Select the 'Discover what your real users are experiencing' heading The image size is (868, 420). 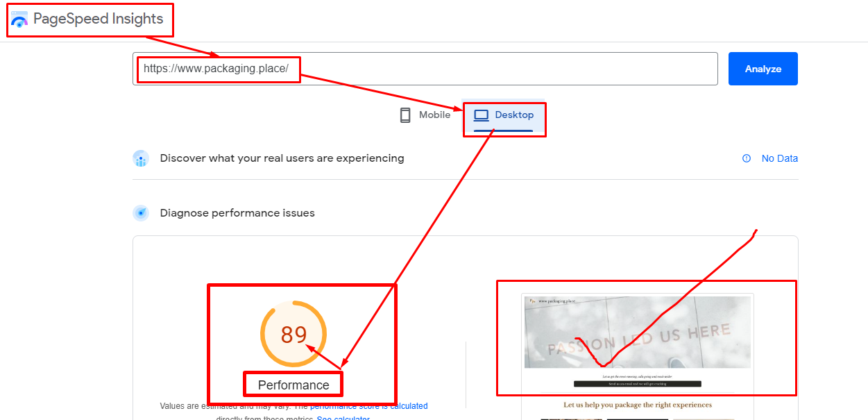tap(282, 158)
